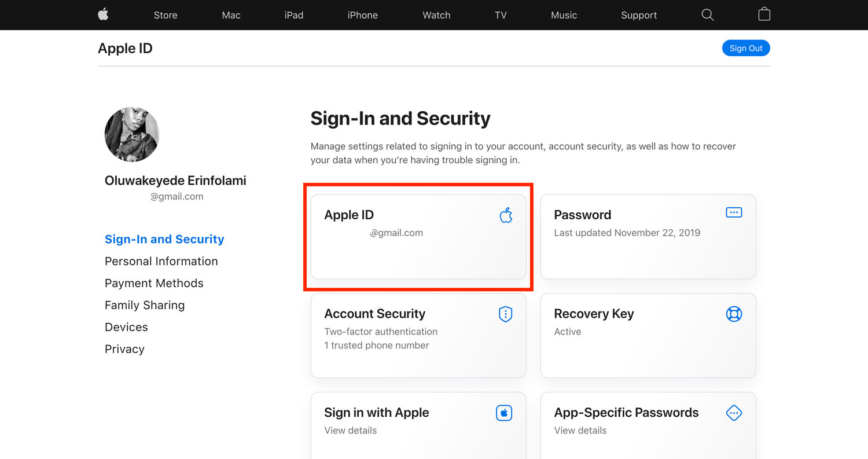Open the Support navigation item
Image resolution: width=868 pixels, height=459 pixels.
tap(639, 16)
